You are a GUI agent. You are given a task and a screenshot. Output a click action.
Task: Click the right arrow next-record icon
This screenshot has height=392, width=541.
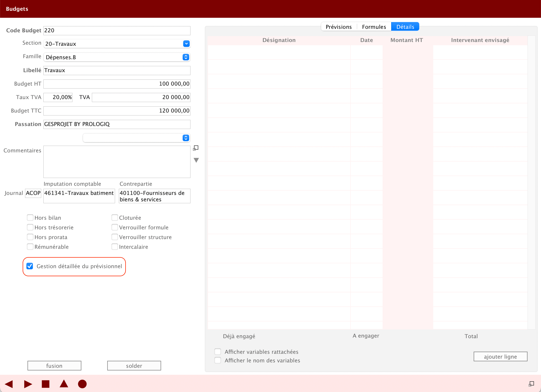[28, 384]
